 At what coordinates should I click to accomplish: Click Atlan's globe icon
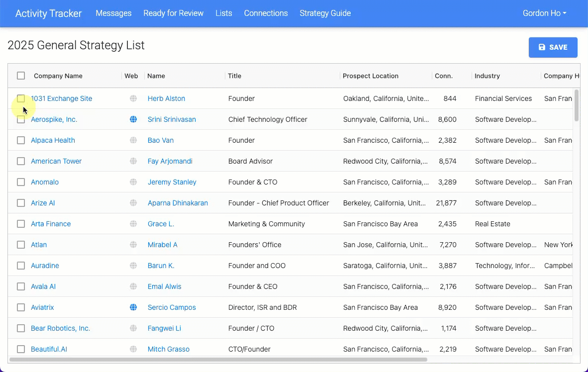click(133, 245)
